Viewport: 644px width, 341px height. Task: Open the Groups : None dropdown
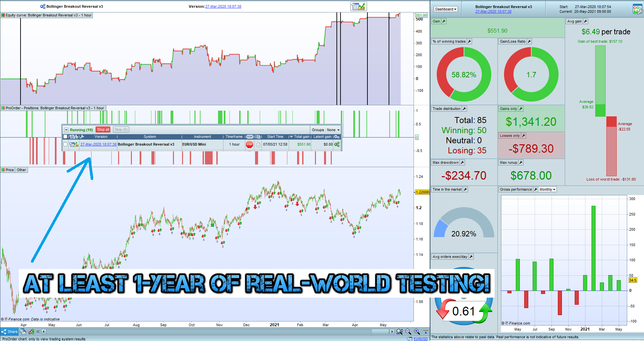point(325,130)
